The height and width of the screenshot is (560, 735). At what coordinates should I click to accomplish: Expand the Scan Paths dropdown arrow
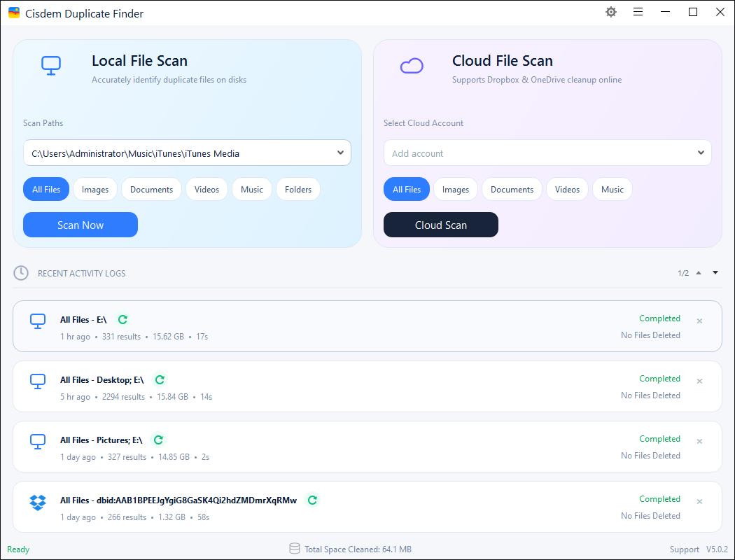coord(340,153)
